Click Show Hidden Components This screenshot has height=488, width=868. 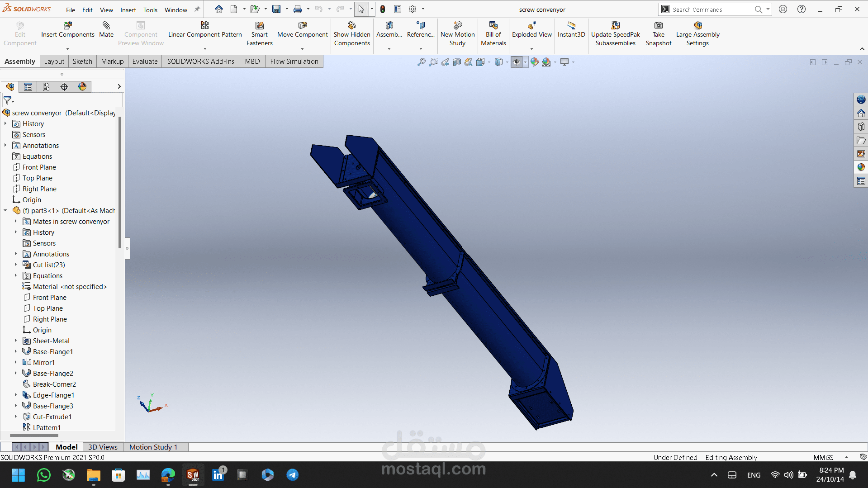pyautogui.click(x=352, y=34)
